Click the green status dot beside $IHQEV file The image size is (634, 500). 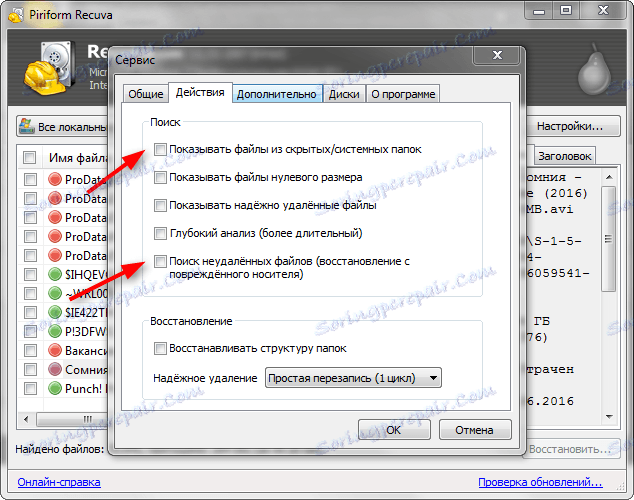pyautogui.click(x=55, y=274)
